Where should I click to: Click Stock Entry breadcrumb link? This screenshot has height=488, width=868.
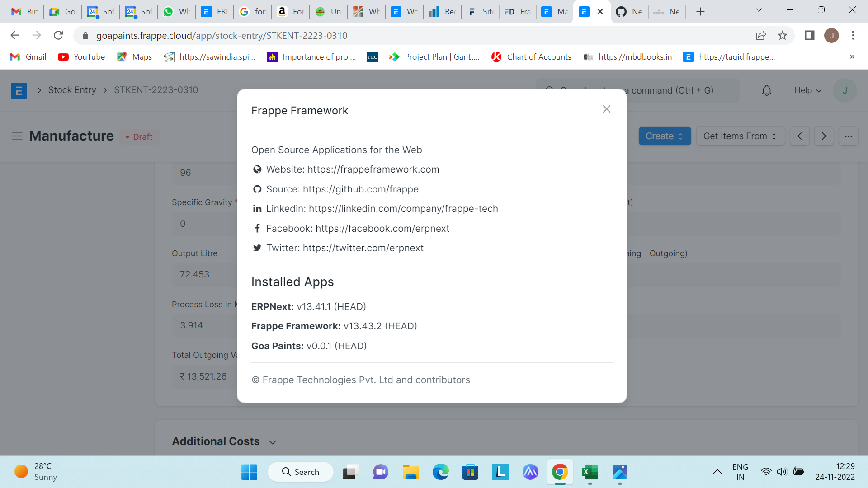click(72, 90)
